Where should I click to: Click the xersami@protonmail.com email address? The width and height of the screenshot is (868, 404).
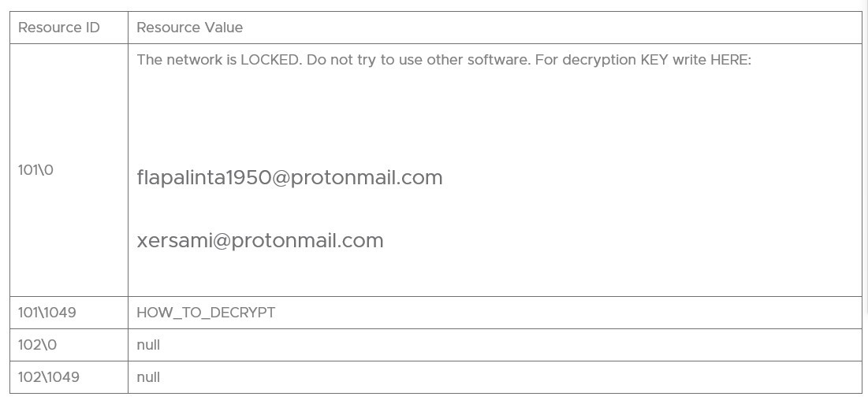(x=260, y=241)
